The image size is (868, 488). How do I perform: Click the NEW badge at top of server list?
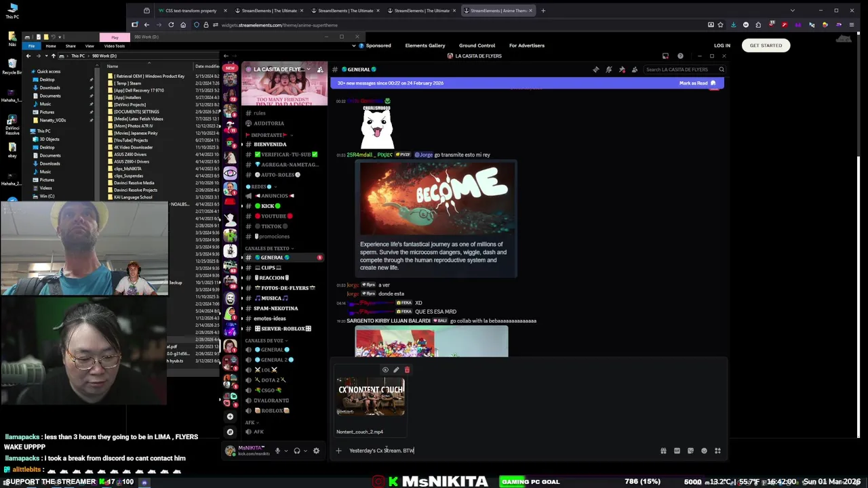click(231, 68)
